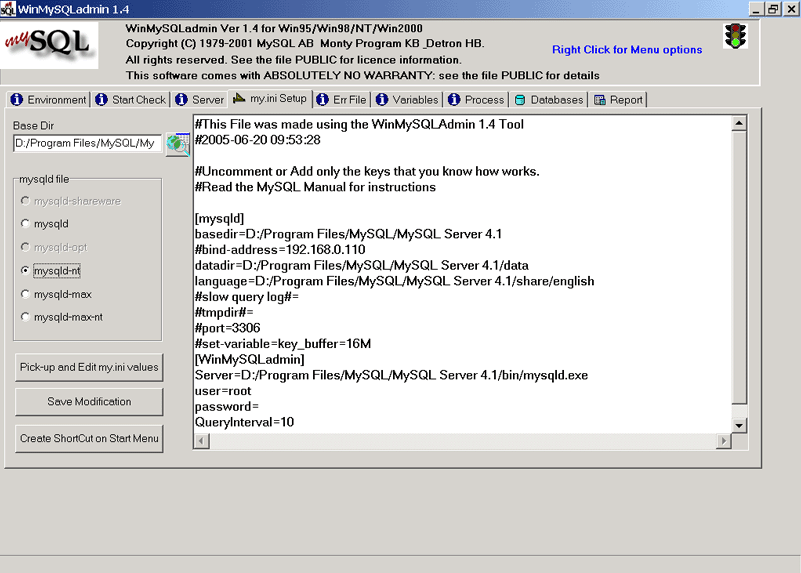The image size is (801, 573).
Task: Click the vertical scrollbar thumb in editor
Action: click(739, 268)
